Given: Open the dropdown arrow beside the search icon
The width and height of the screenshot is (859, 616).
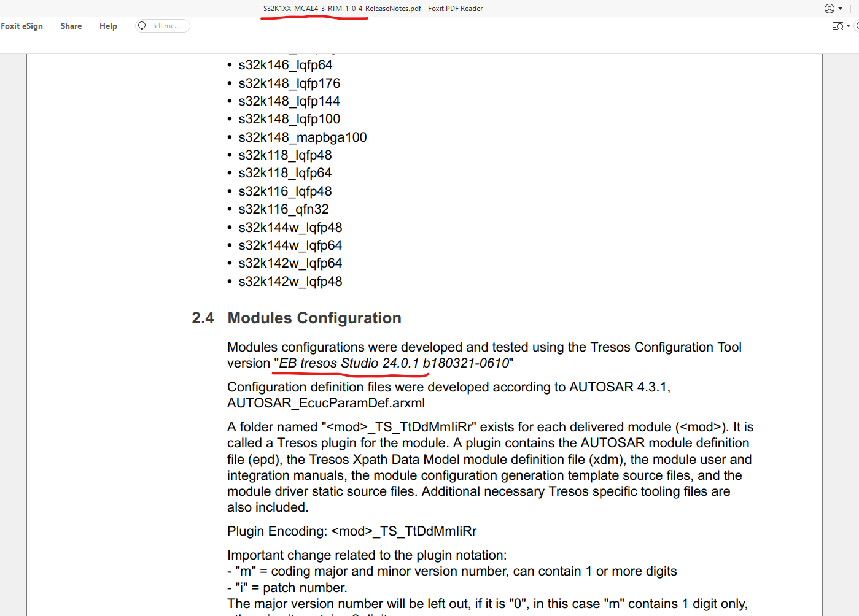Looking at the screenshot, I should point(848,26).
